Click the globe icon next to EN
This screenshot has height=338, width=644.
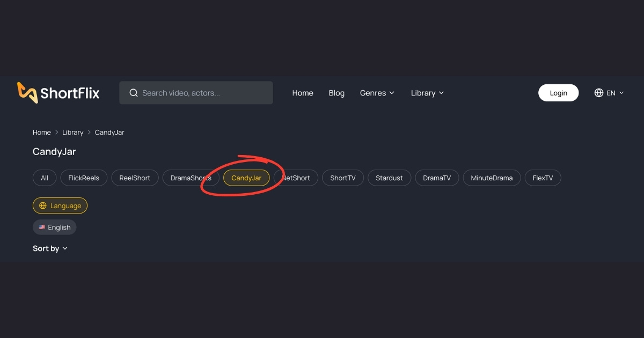coord(598,92)
